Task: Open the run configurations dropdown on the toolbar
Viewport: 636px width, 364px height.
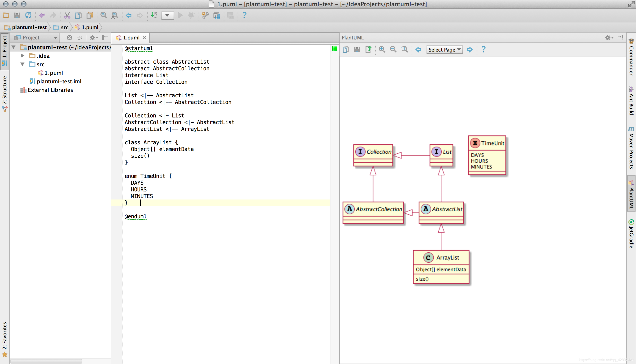Action: [168, 15]
